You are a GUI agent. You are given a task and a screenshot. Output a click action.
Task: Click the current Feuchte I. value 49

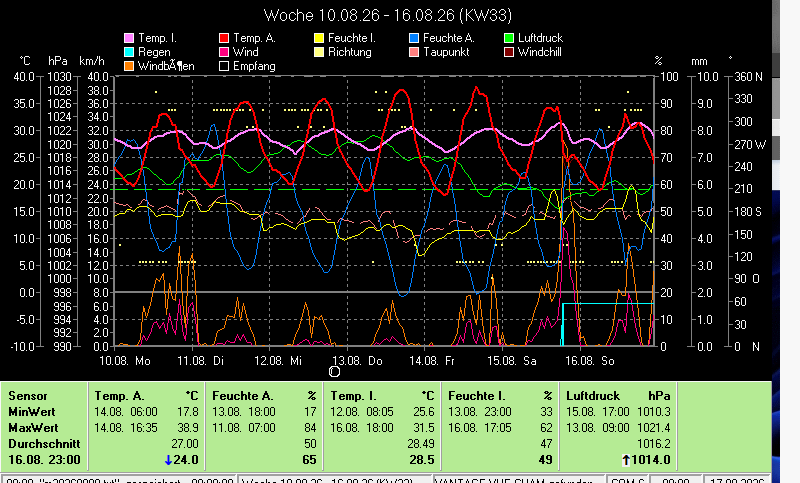545,460
